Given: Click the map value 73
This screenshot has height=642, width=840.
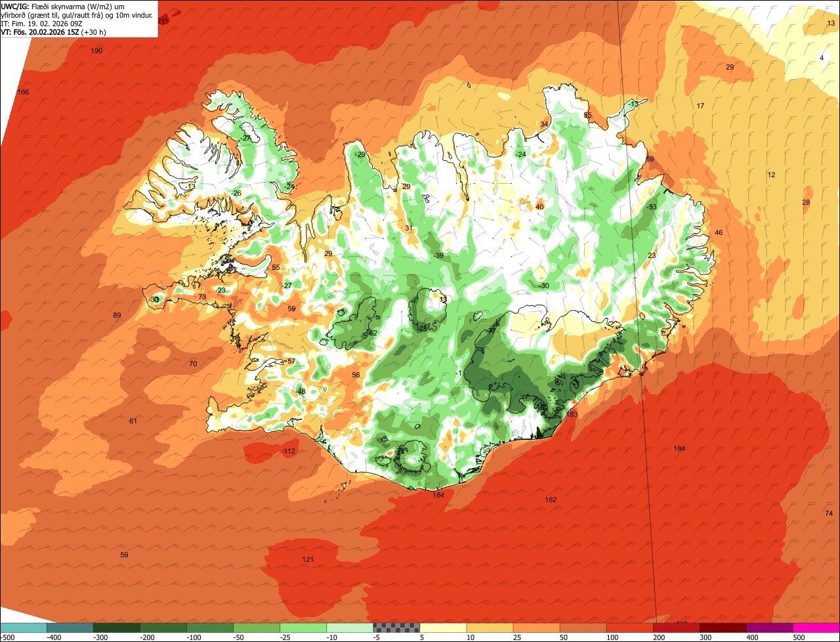Looking at the screenshot, I should point(202,297).
